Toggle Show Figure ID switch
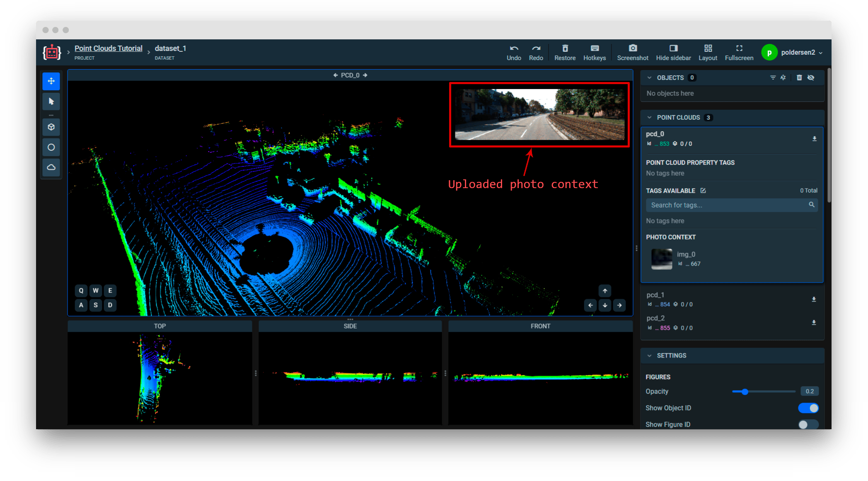This screenshot has height=481, width=868. coord(808,425)
